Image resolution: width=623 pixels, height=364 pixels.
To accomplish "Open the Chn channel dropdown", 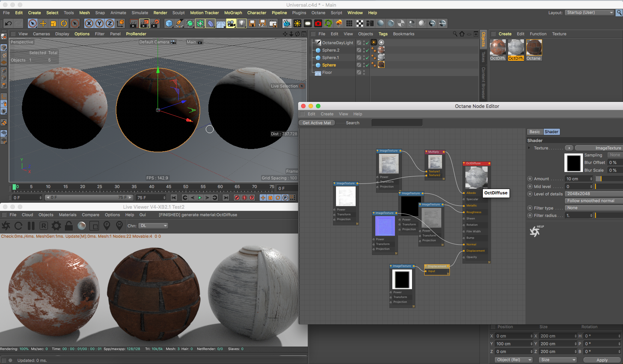I will (153, 226).
